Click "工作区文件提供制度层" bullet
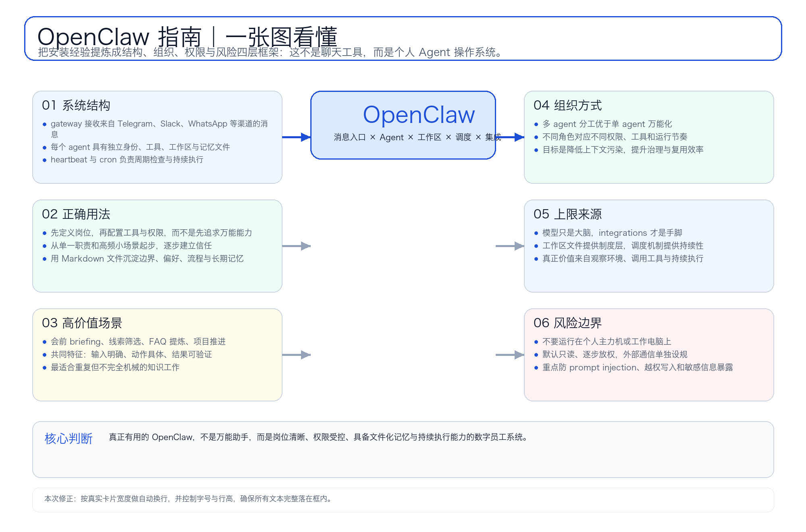The height and width of the screenshot is (532, 806). 623,246
